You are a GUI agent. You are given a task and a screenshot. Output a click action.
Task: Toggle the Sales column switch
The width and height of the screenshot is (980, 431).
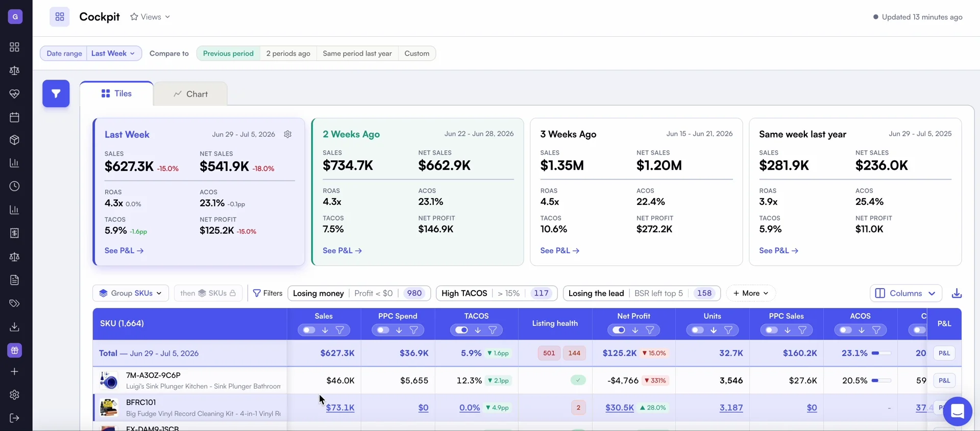coord(309,330)
